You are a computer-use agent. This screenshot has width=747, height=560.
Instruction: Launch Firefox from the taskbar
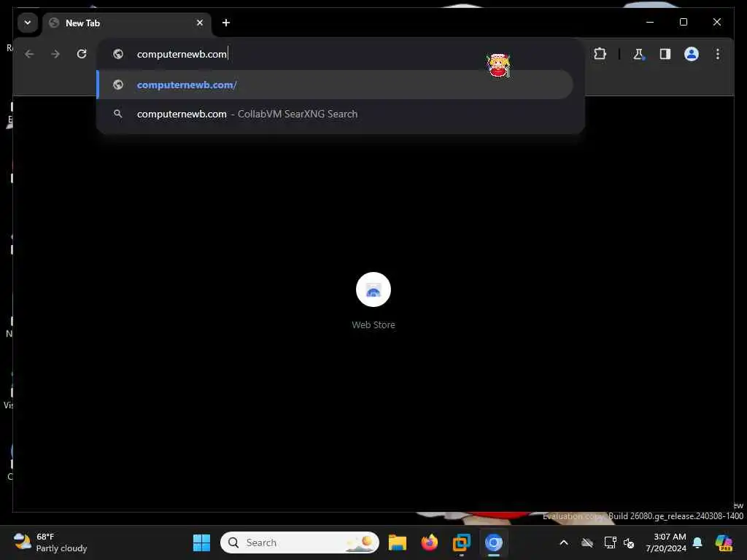(x=429, y=542)
